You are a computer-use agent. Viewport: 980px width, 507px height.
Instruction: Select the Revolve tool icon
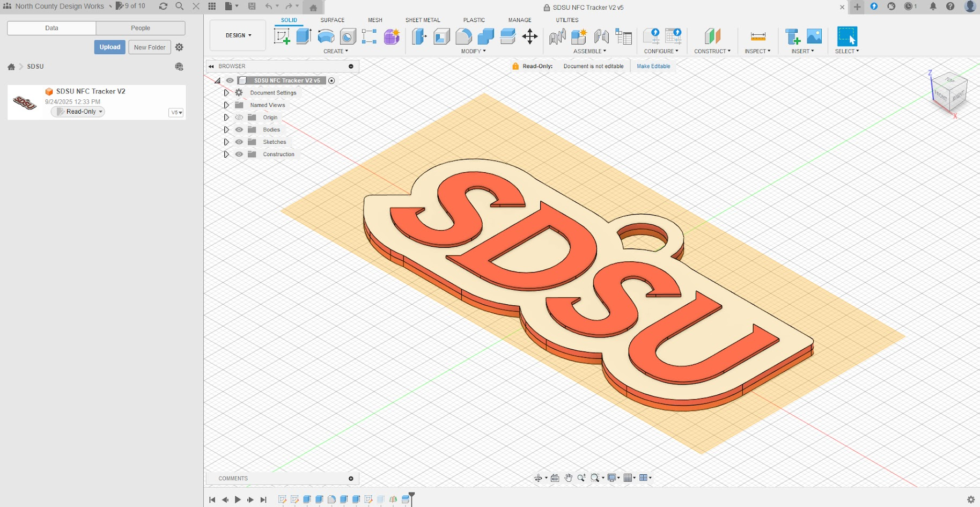click(x=326, y=36)
